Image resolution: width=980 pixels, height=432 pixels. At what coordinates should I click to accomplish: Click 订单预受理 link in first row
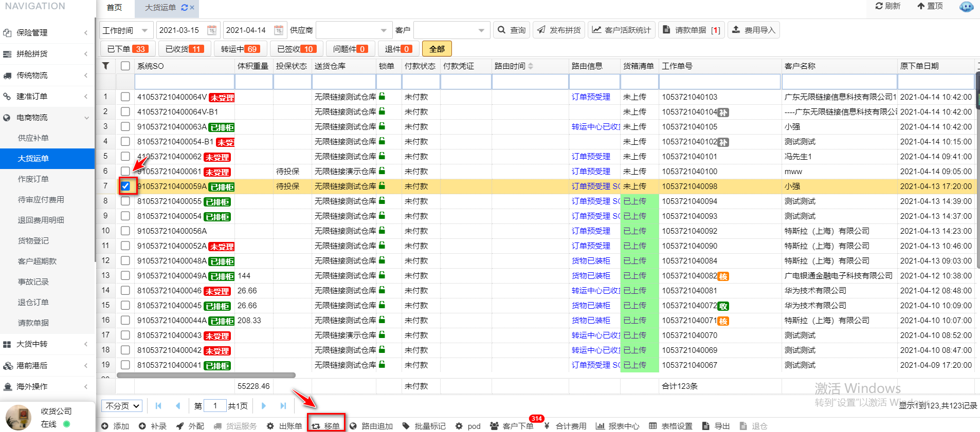tap(591, 97)
